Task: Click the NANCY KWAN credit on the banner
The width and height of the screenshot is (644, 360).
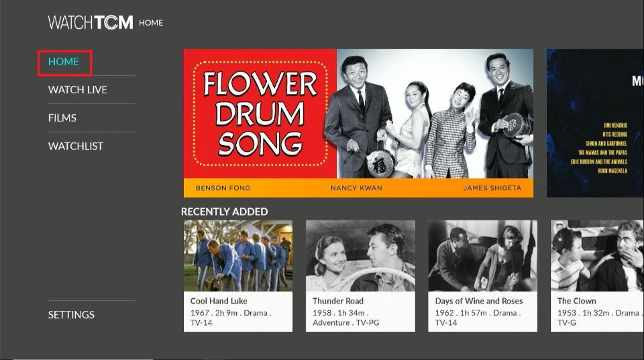Action: click(356, 188)
